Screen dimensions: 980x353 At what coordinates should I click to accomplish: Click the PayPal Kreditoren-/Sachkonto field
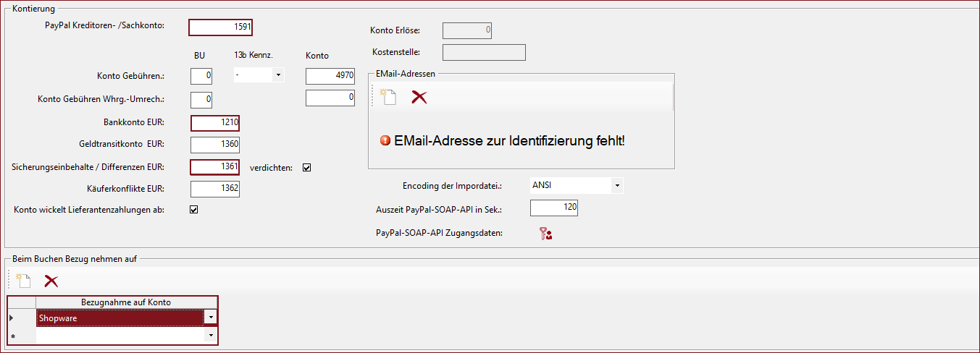[220, 27]
